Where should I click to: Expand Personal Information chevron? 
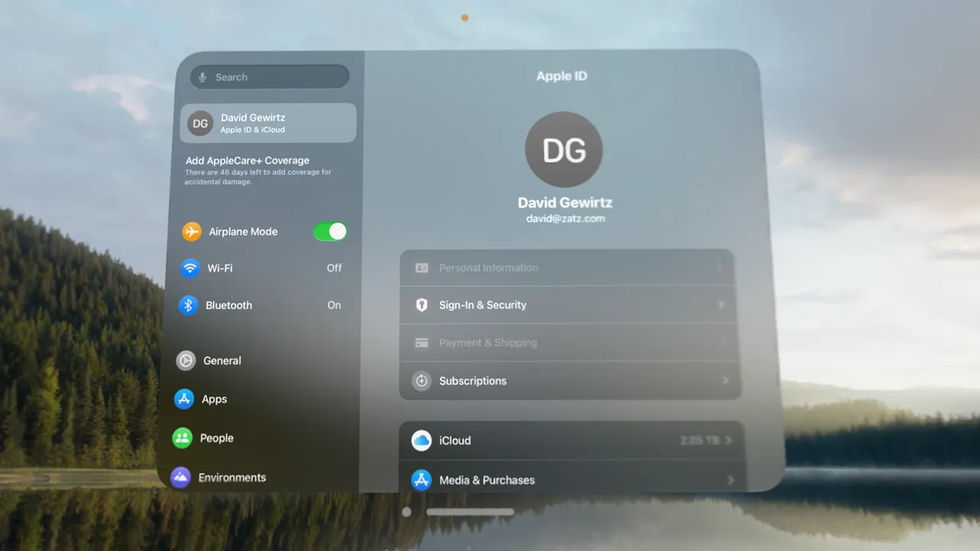[720, 268]
